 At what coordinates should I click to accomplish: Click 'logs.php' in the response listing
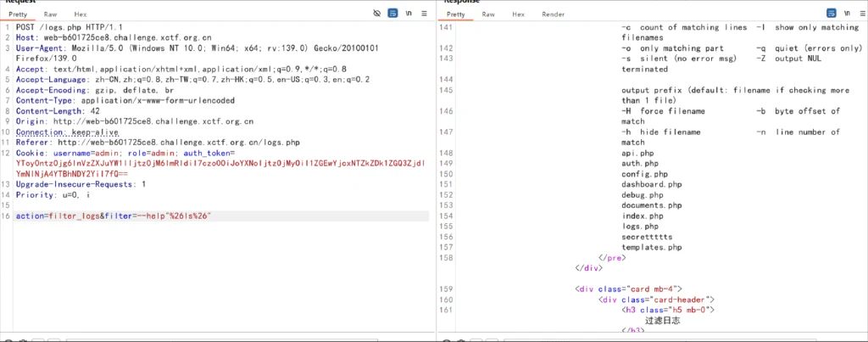tap(640, 226)
